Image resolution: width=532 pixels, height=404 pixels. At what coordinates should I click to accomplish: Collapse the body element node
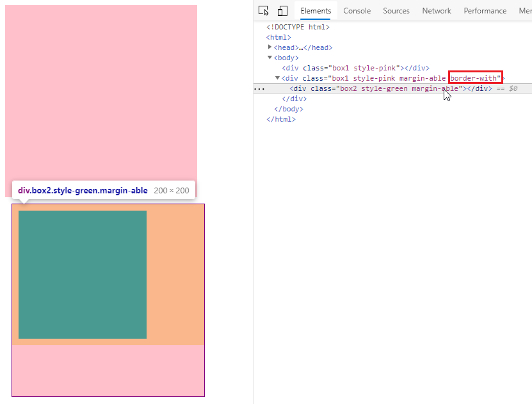click(270, 58)
